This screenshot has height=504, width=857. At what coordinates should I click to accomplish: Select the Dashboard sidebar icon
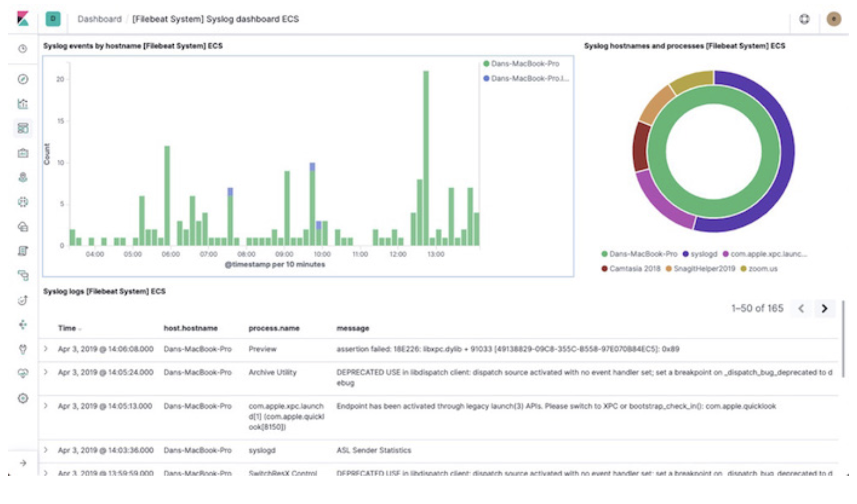23,128
